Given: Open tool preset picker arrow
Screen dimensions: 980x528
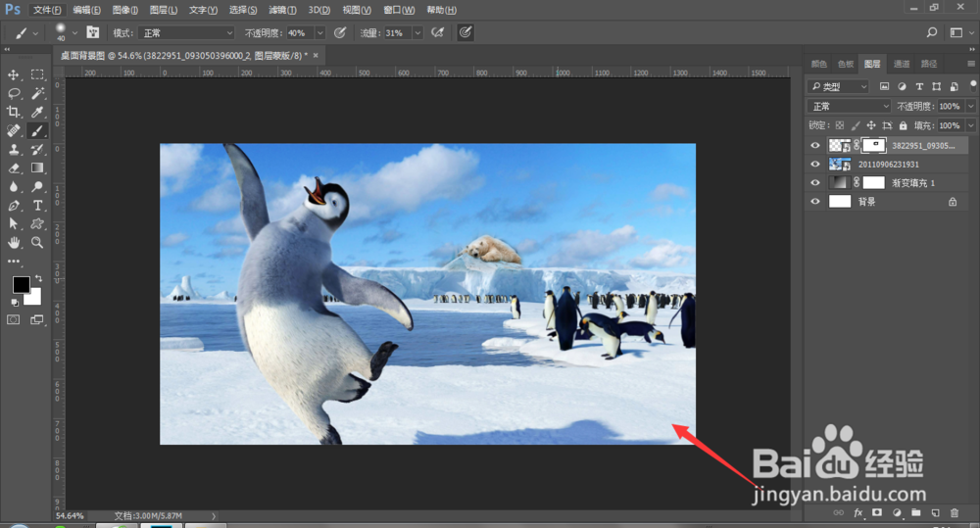Looking at the screenshot, I should pos(35,32).
